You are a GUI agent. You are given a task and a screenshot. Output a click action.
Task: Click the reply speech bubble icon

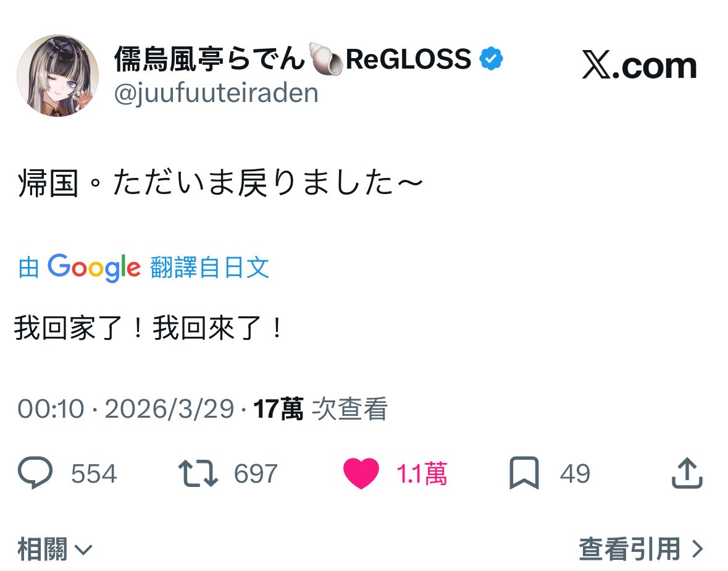[x=36, y=473]
